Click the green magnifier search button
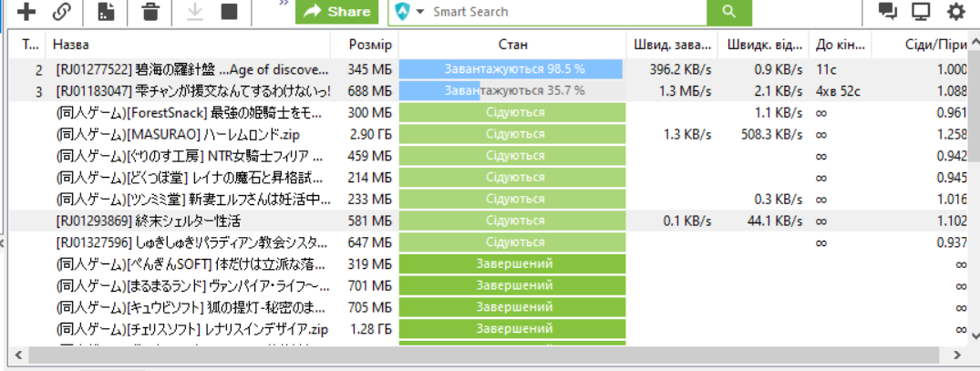This screenshot has height=371, width=980. (729, 12)
